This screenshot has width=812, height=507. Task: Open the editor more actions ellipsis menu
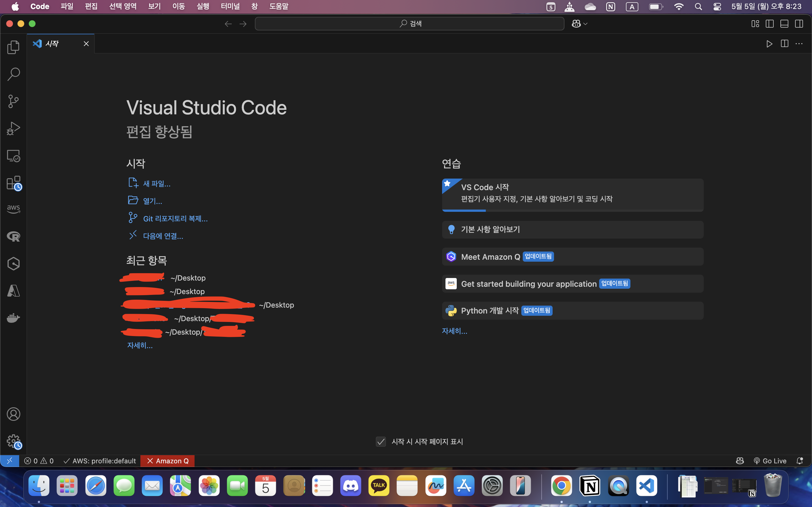point(799,44)
